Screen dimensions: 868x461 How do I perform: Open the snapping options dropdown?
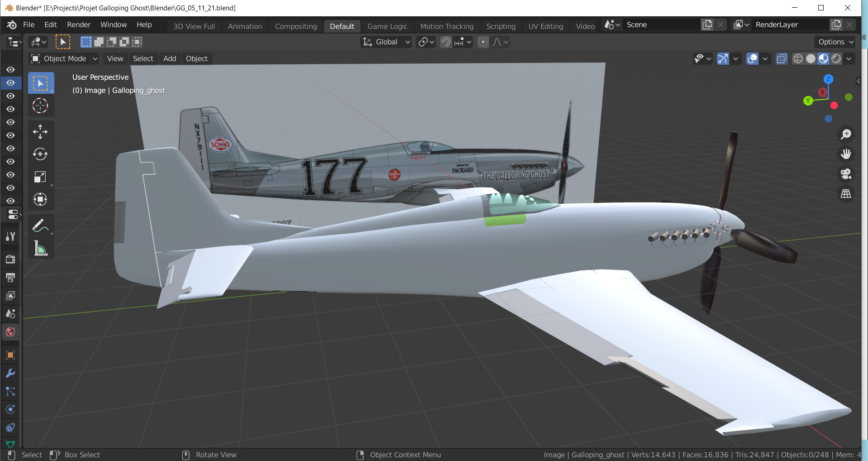[463, 42]
